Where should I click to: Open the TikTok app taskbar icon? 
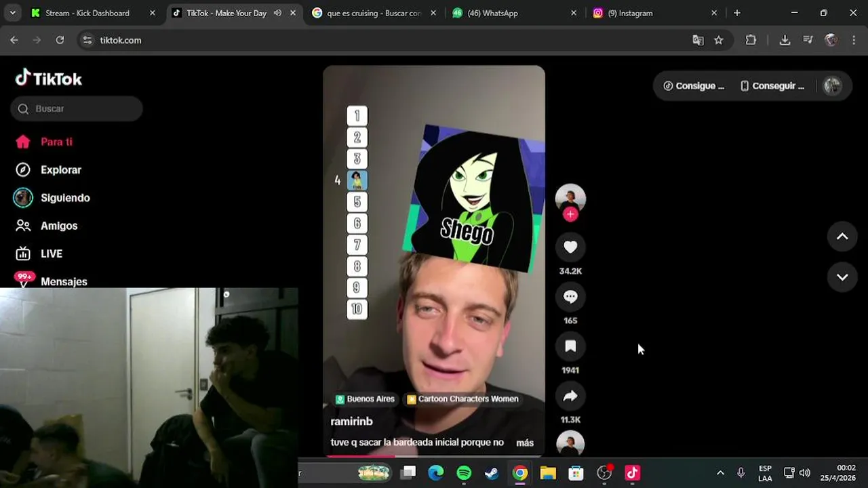point(632,472)
